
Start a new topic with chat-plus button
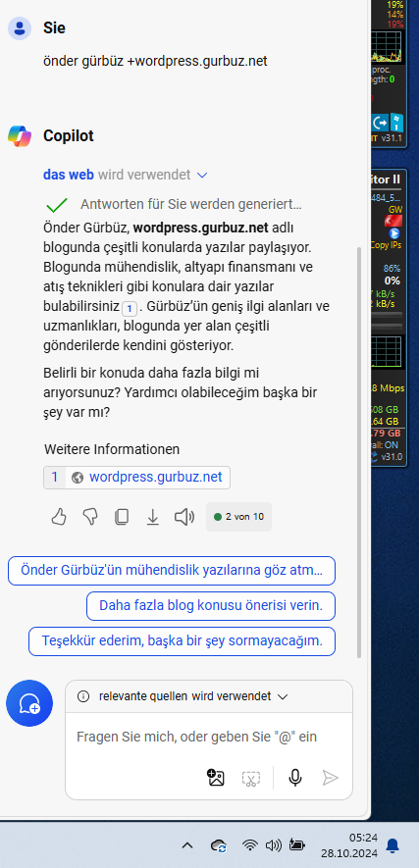pyautogui.click(x=29, y=703)
